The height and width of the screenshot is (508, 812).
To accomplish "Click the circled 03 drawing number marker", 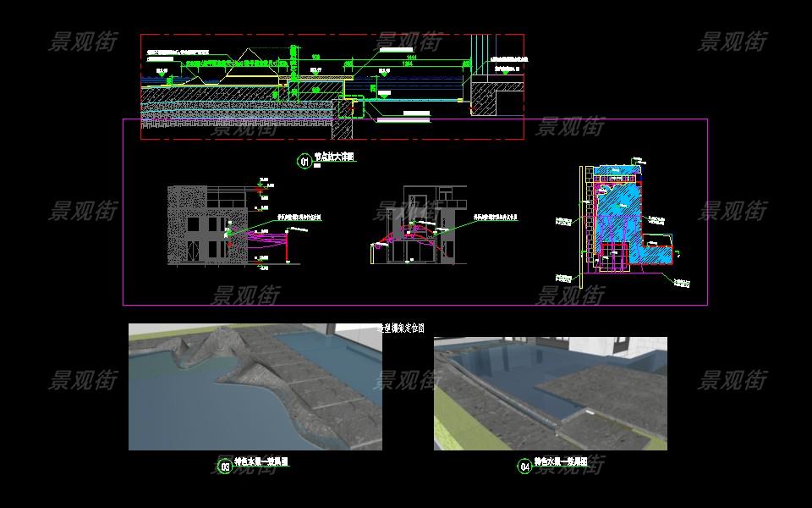I will click(225, 467).
